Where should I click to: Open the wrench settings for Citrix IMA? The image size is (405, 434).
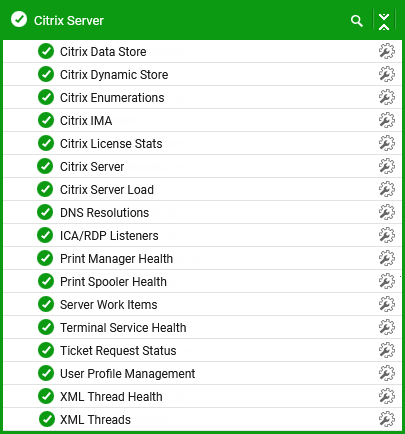pos(387,120)
